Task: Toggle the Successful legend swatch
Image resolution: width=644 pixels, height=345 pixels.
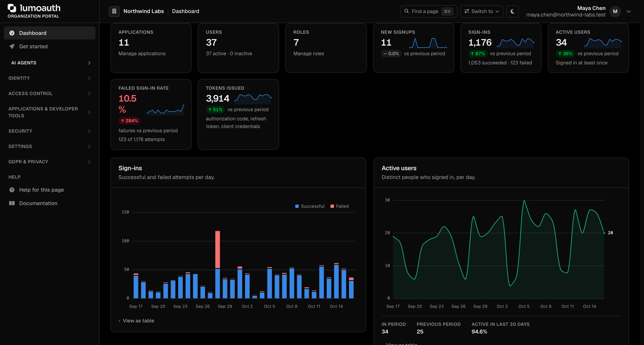Action: click(297, 206)
